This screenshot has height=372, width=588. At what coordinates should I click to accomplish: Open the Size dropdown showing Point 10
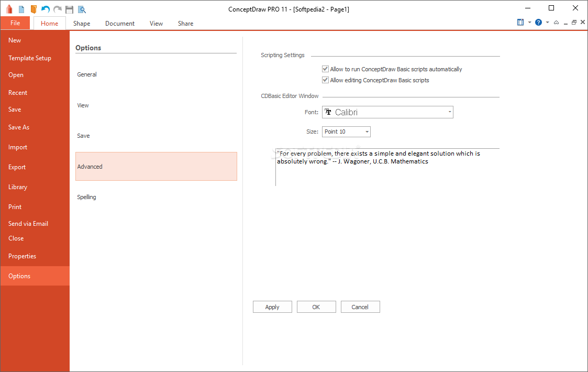click(346, 132)
